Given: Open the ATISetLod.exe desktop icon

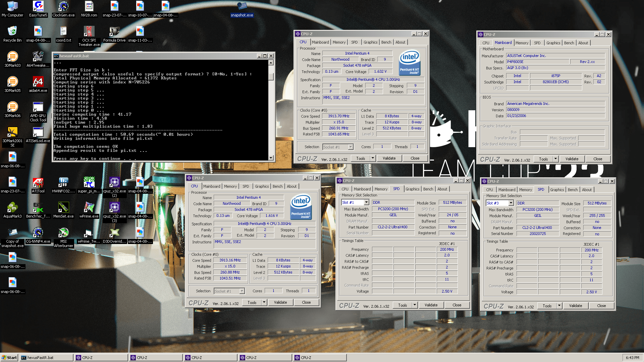Looking at the screenshot, I should pyautogui.click(x=38, y=135).
